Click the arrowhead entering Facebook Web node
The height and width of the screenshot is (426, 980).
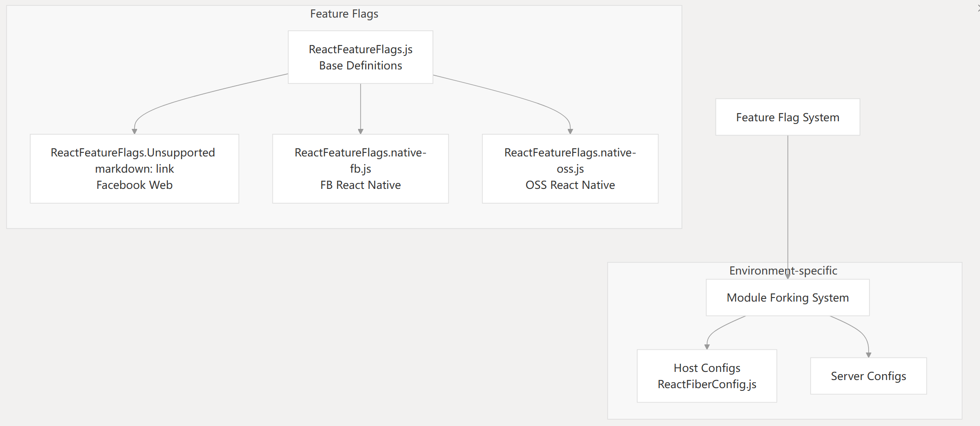coord(134,131)
